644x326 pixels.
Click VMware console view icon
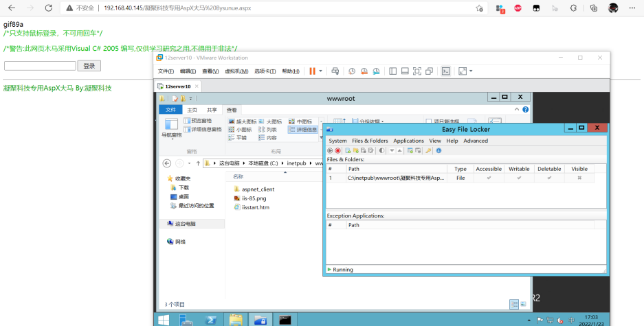(x=445, y=71)
